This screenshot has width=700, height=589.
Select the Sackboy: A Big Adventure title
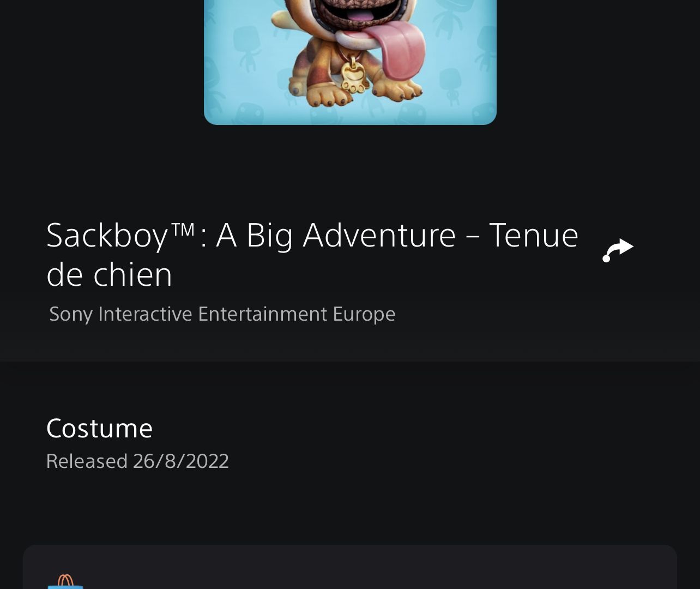(x=312, y=255)
